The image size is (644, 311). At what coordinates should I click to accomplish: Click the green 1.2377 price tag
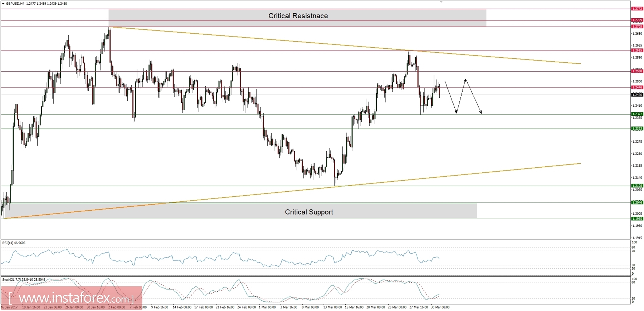pyautogui.click(x=637, y=114)
